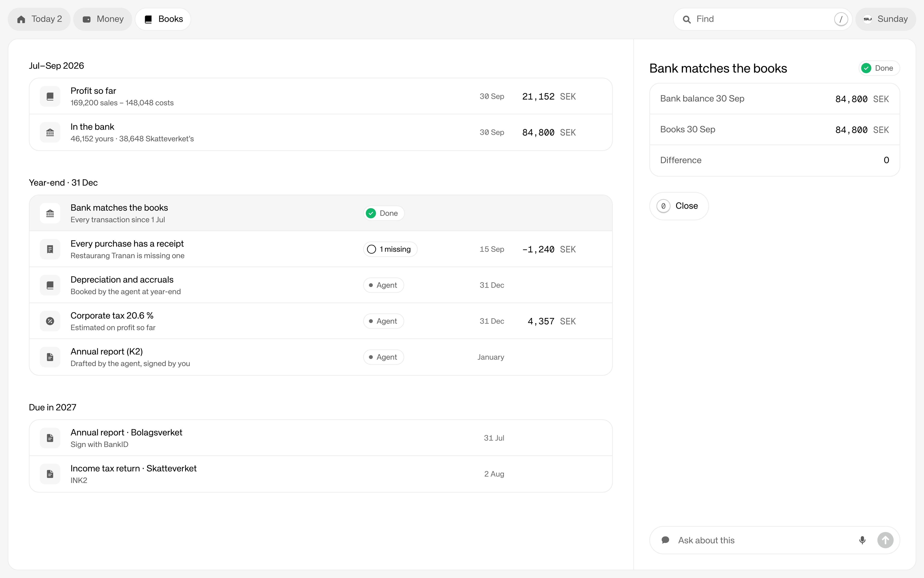
Task: Click the In the bank building icon
Action: click(x=50, y=132)
